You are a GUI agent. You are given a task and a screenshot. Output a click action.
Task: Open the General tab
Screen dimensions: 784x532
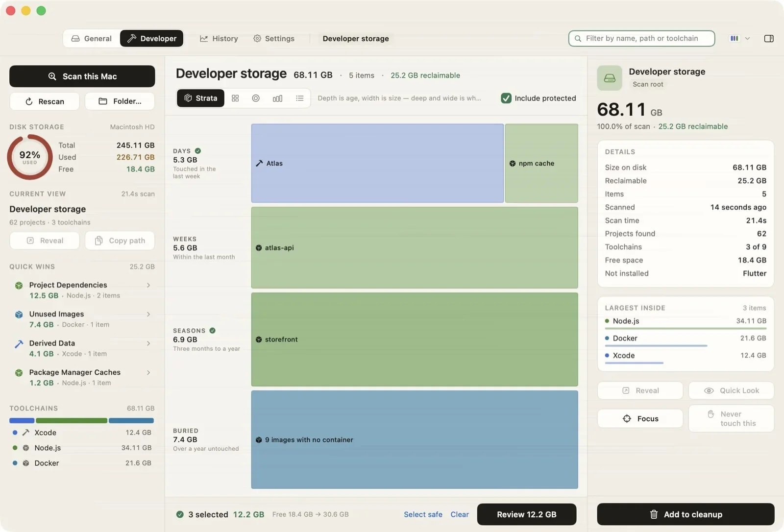(x=92, y=38)
